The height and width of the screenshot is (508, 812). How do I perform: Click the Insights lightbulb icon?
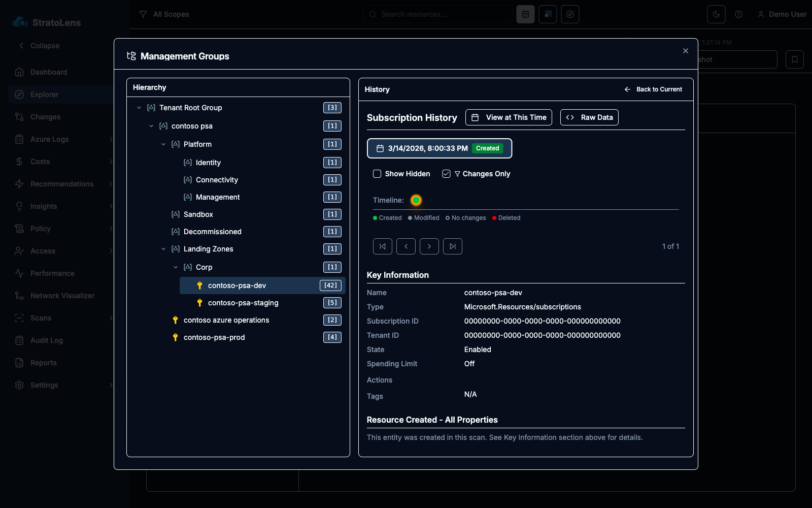tap(19, 206)
